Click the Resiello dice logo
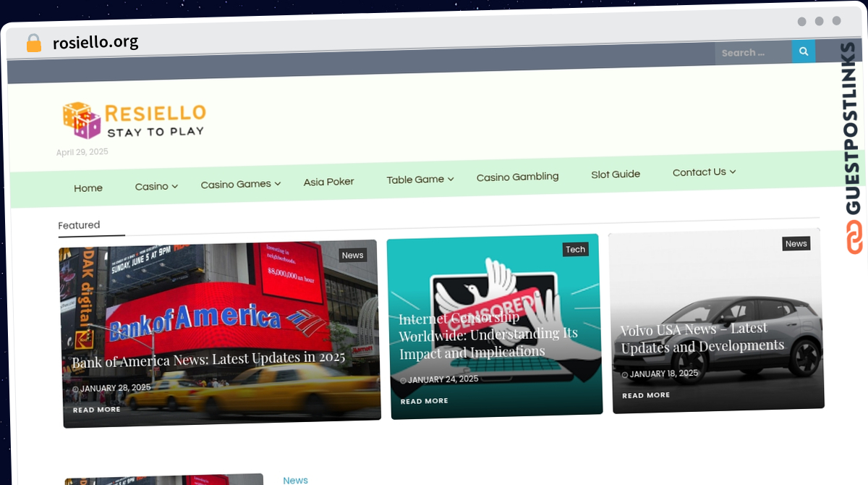The width and height of the screenshot is (868, 485). 82,119
